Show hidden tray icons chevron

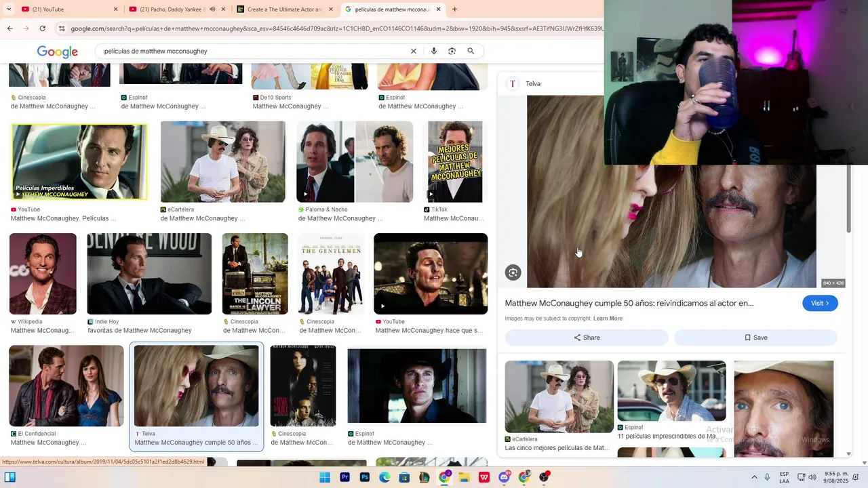click(x=753, y=477)
